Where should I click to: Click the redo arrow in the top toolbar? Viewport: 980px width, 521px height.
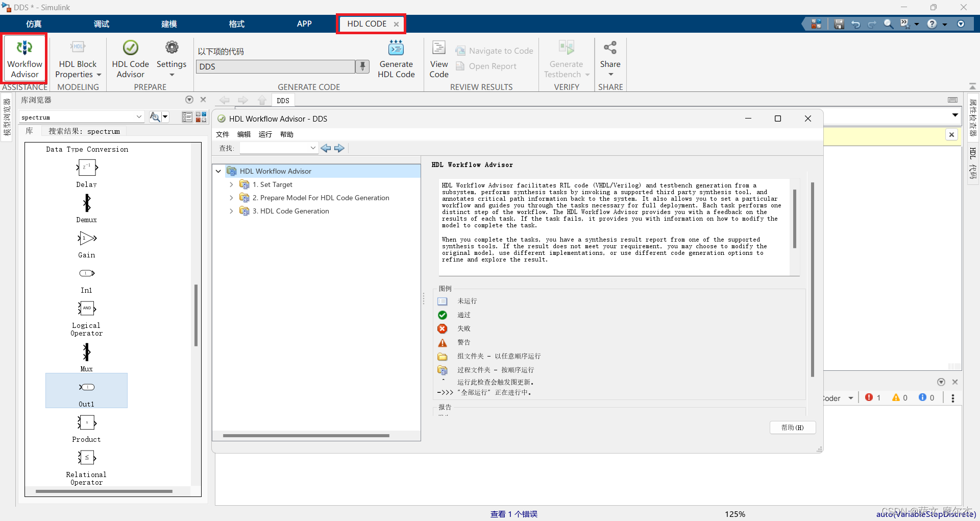click(872, 24)
